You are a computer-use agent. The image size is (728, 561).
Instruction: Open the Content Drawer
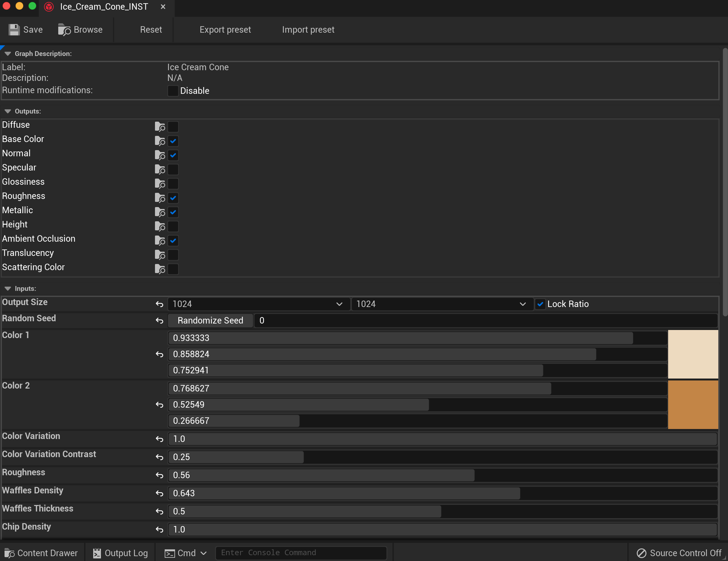tap(42, 553)
